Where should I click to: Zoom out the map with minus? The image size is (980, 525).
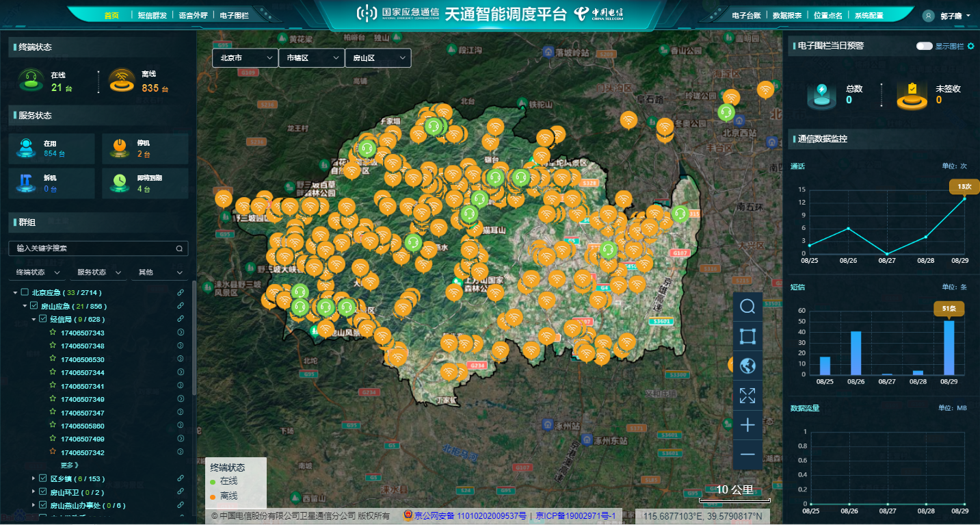pos(747,454)
